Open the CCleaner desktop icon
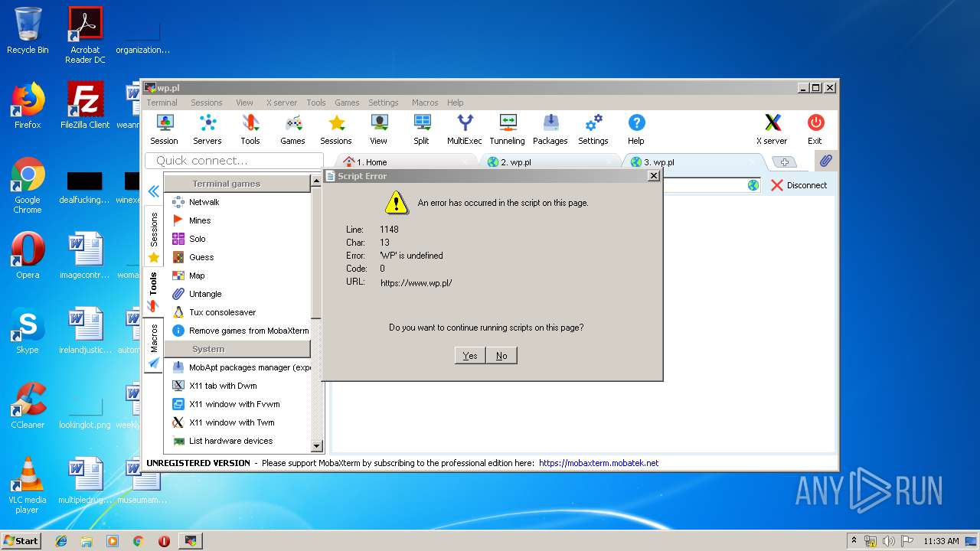 pos(28,406)
